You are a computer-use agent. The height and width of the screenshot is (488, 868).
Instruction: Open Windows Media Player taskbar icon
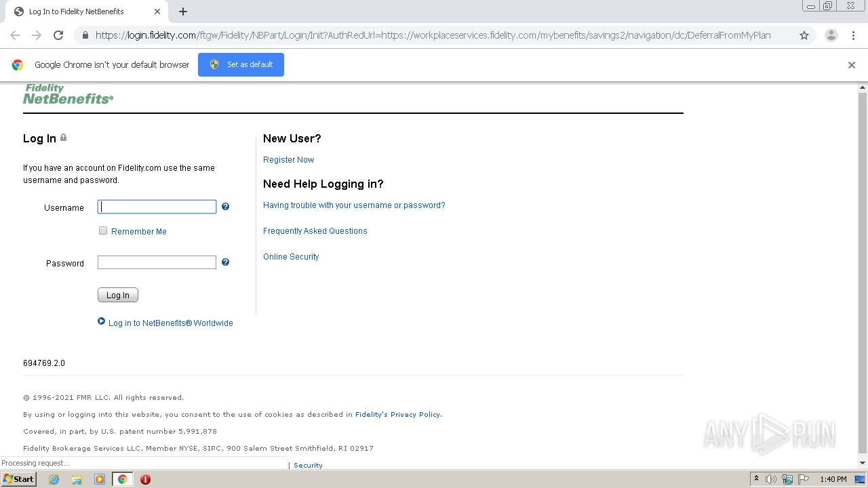(x=100, y=479)
